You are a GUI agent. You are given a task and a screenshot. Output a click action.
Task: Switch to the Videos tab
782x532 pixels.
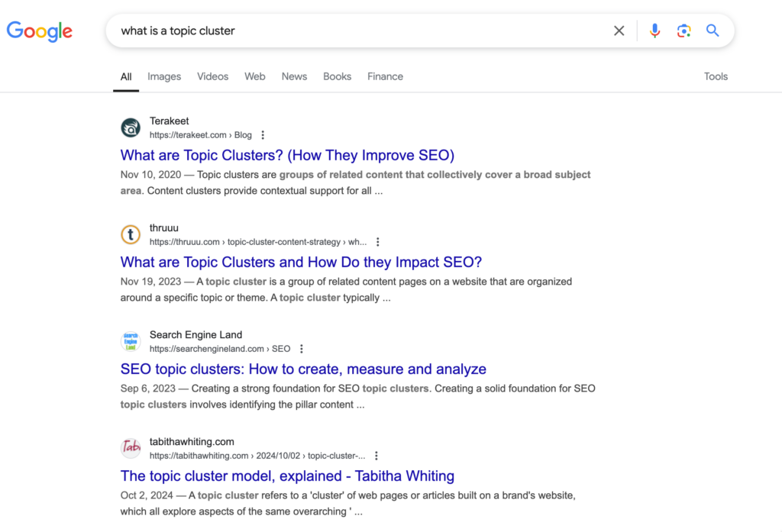[212, 77]
